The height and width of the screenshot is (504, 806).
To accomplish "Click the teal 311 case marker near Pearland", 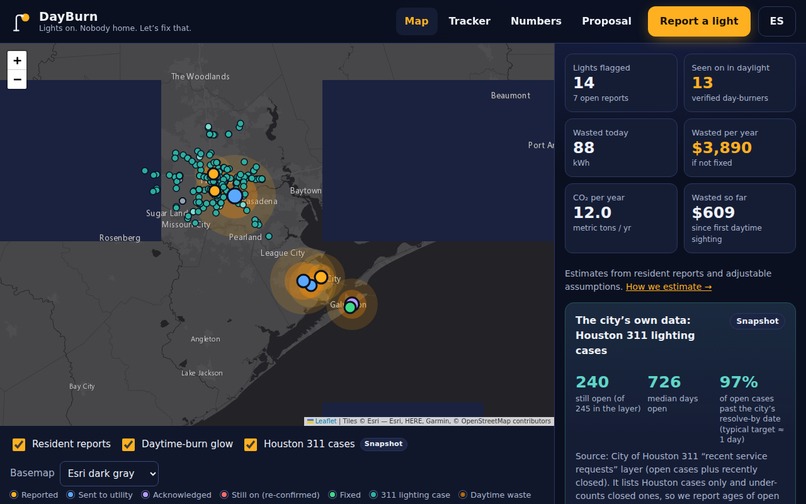I will point(269,237).
